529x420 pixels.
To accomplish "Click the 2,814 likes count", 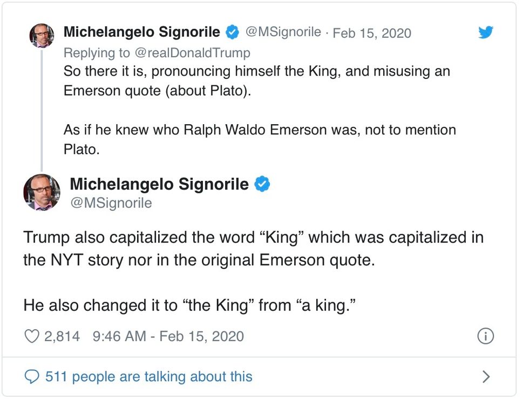I will (62, 336).
